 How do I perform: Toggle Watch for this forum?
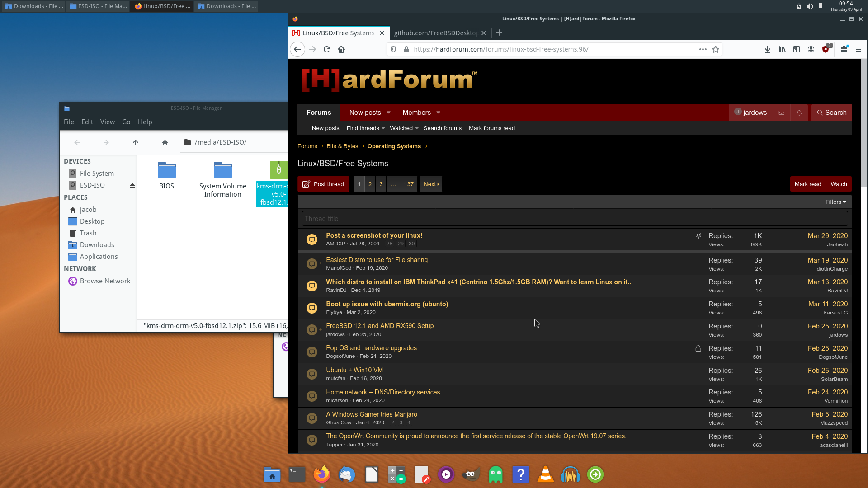pos(839,184)
